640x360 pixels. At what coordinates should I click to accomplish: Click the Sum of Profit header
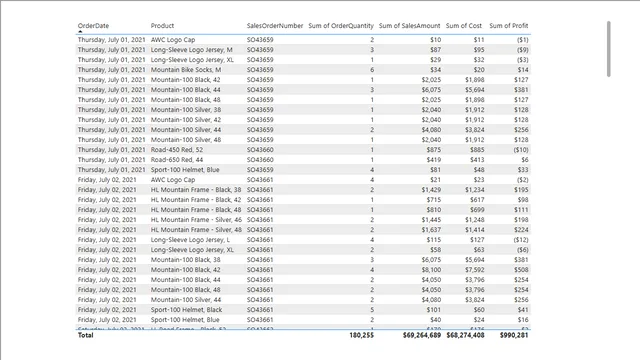(509, 26)
